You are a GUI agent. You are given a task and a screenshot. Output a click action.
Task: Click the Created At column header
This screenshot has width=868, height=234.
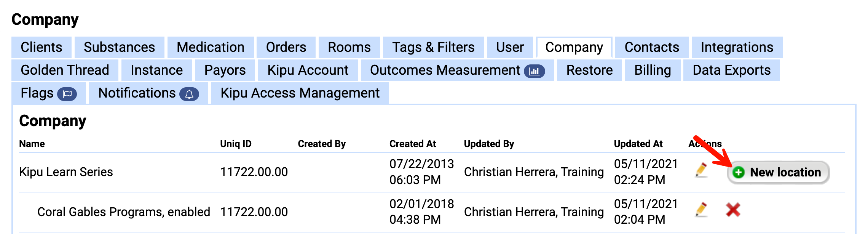413,144
